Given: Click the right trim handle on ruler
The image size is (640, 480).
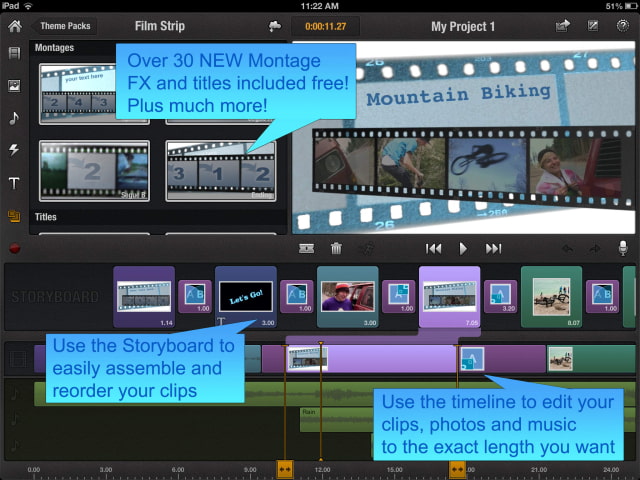Looking at the screenshot, I should pos(457,469).
